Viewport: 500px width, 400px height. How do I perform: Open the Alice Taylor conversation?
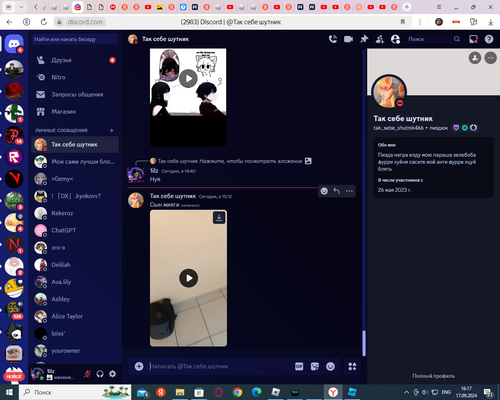coord(75,316)
